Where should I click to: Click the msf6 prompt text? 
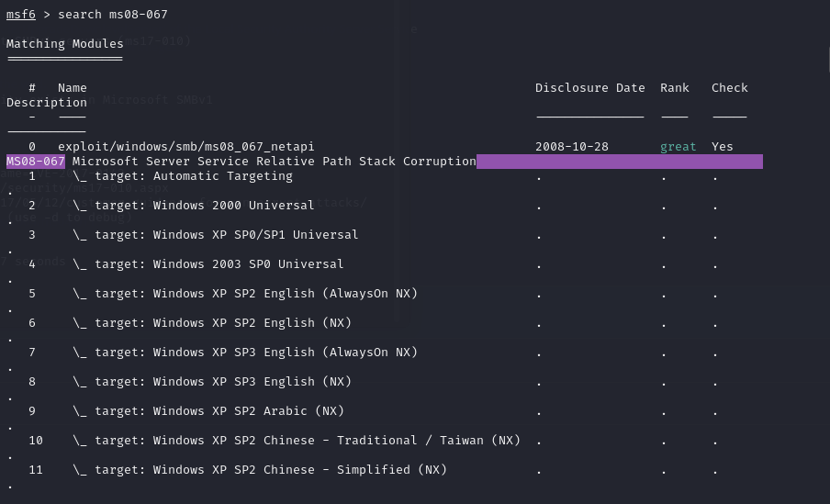coord(21,15)
